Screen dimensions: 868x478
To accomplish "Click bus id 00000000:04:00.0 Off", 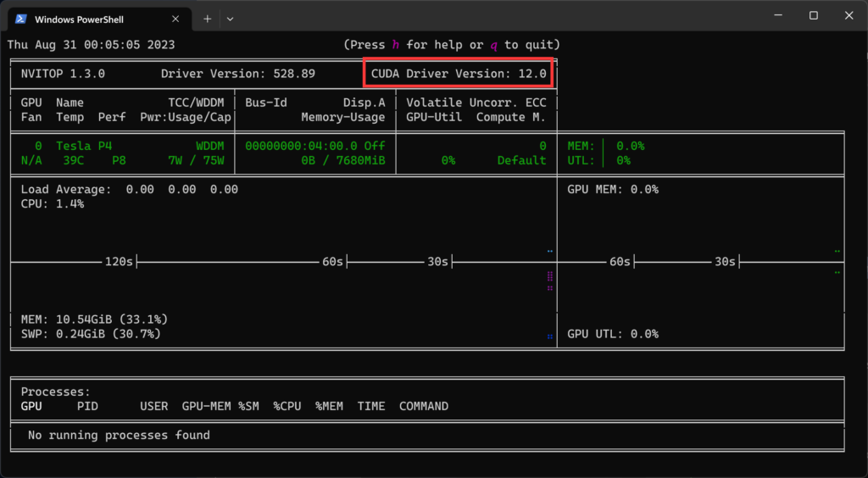I will coord(315,146).
